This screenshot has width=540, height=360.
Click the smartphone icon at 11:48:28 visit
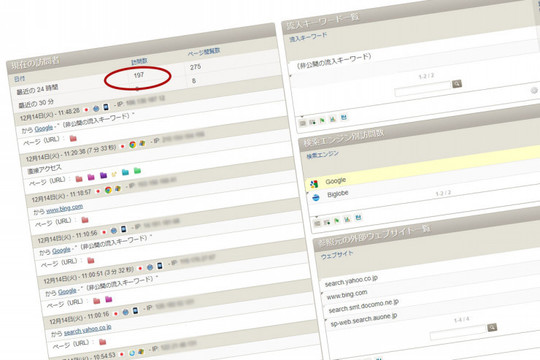pyautogui.click(x=106, y=107)
